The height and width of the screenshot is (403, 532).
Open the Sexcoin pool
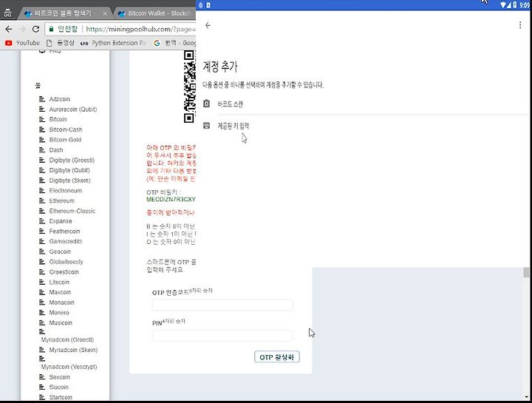tap(59, 377)
